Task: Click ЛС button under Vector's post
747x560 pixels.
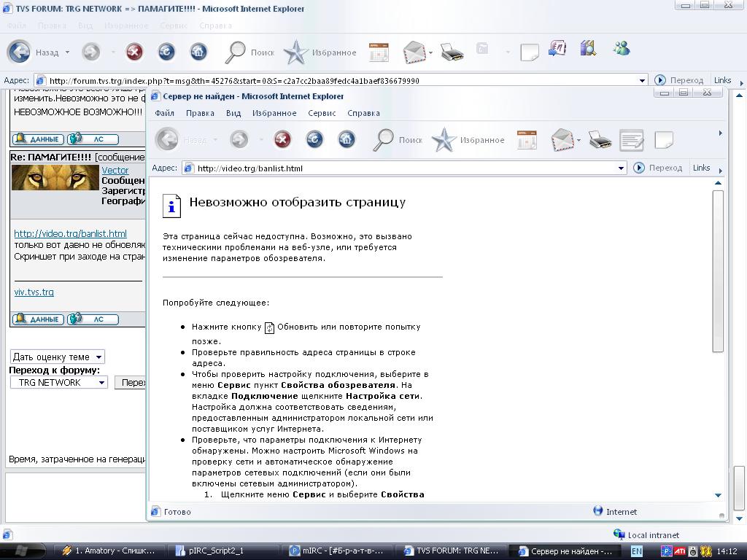Action: point(93,319)
